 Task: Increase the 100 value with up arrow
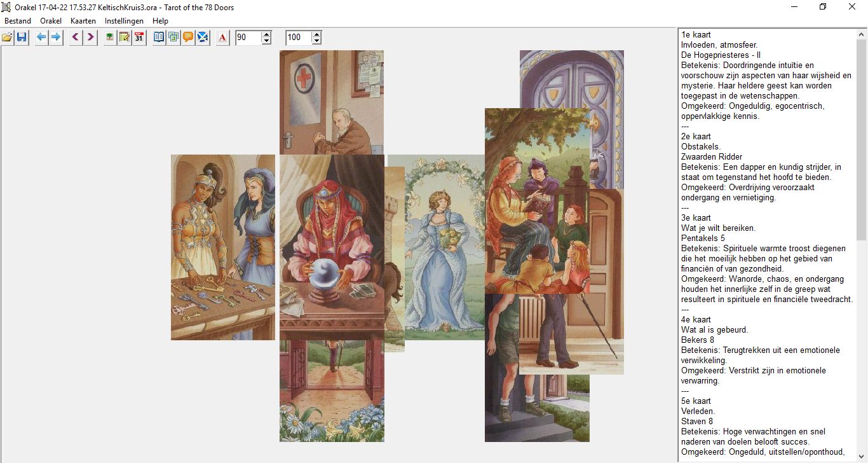[316, 34]
